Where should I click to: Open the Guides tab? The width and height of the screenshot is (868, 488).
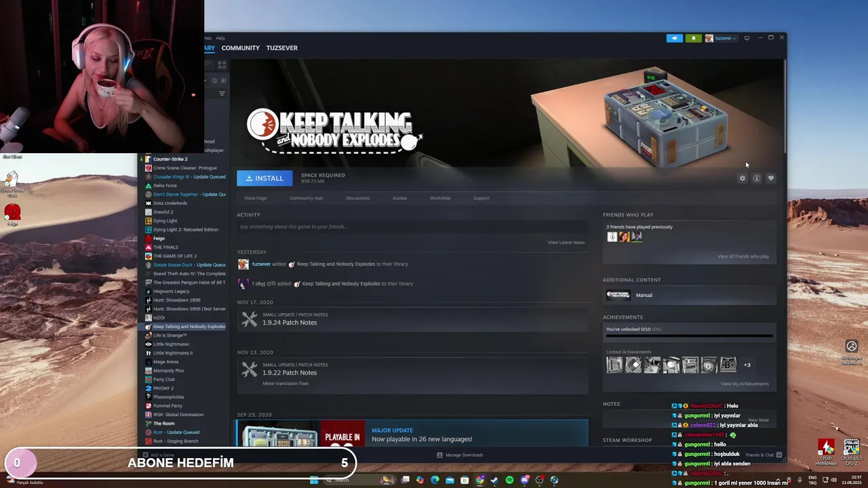tap(399, 198)
